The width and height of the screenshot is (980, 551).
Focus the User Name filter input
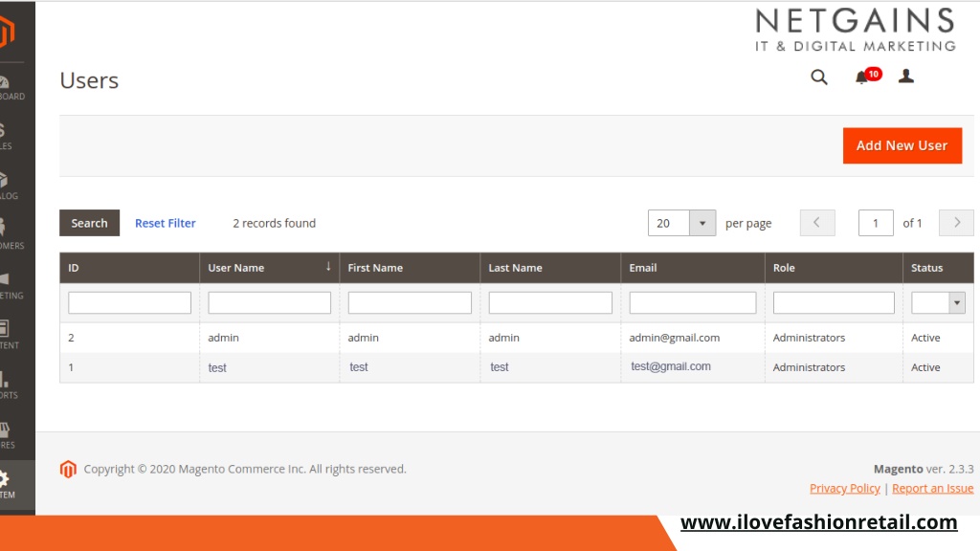[269, 303]
